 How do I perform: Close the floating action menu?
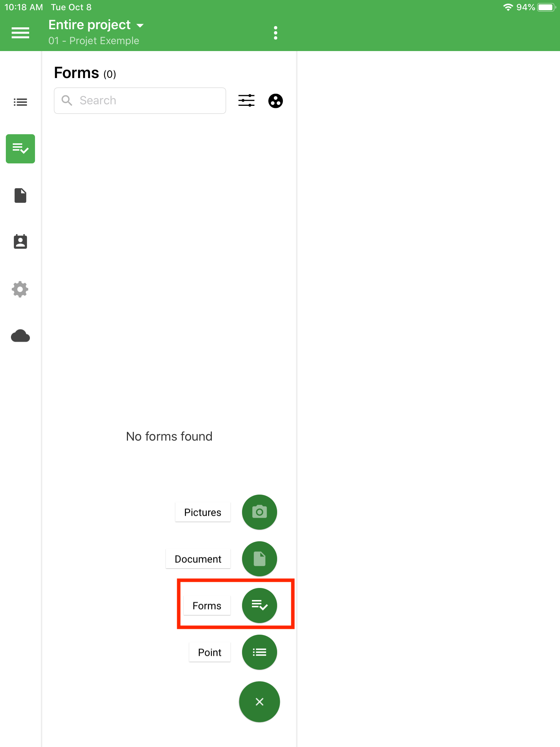[260, 702]
